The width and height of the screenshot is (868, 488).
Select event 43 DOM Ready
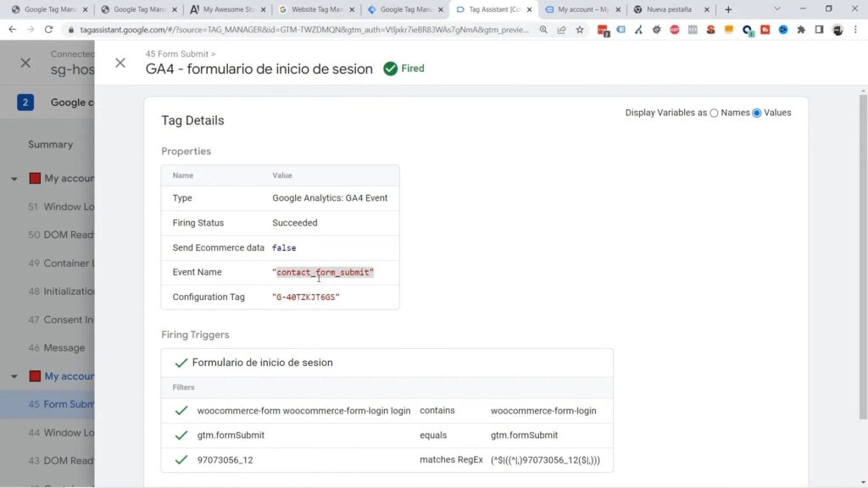pyautogui.click(x=61, y=461)
